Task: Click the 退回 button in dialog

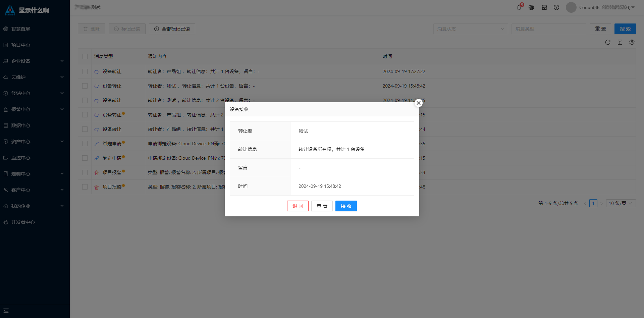Action: (298, 206)
